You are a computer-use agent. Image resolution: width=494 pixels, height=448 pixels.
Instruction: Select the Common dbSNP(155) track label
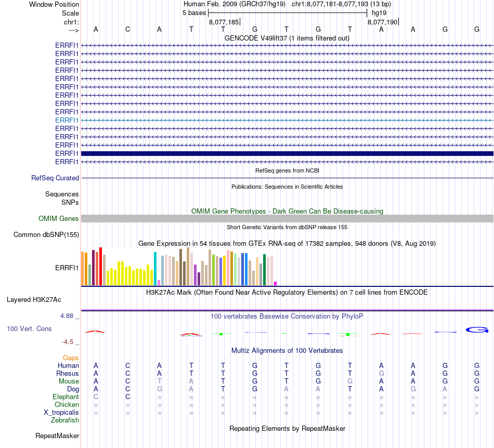pyautogui.click(x=46, y=234)
